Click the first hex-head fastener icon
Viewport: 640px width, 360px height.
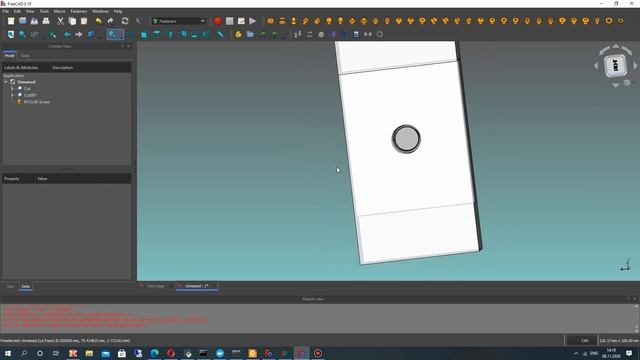coord(270,21)
